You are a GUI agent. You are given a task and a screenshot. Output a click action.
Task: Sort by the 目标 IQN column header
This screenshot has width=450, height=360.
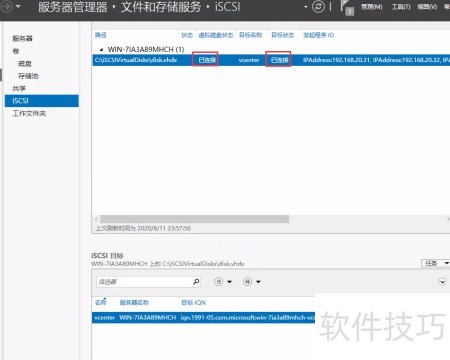pos(193,302)
